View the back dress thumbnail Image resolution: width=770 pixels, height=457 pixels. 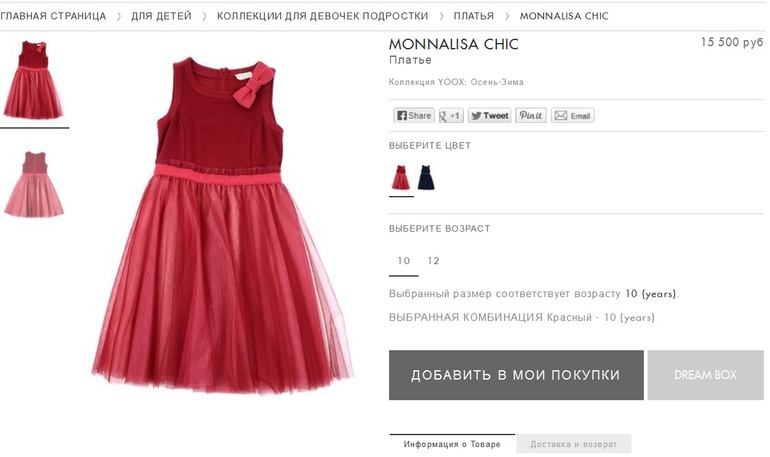(33, 184)
